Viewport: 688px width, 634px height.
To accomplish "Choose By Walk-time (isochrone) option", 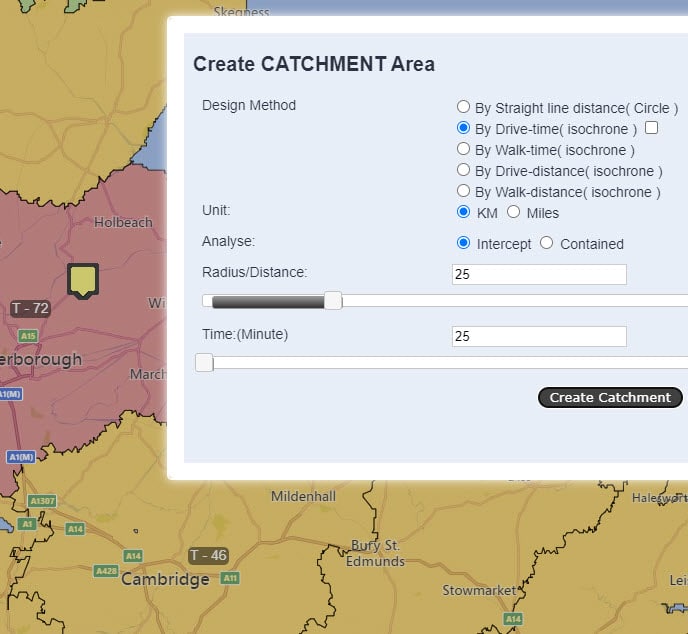I will [463, 149].
